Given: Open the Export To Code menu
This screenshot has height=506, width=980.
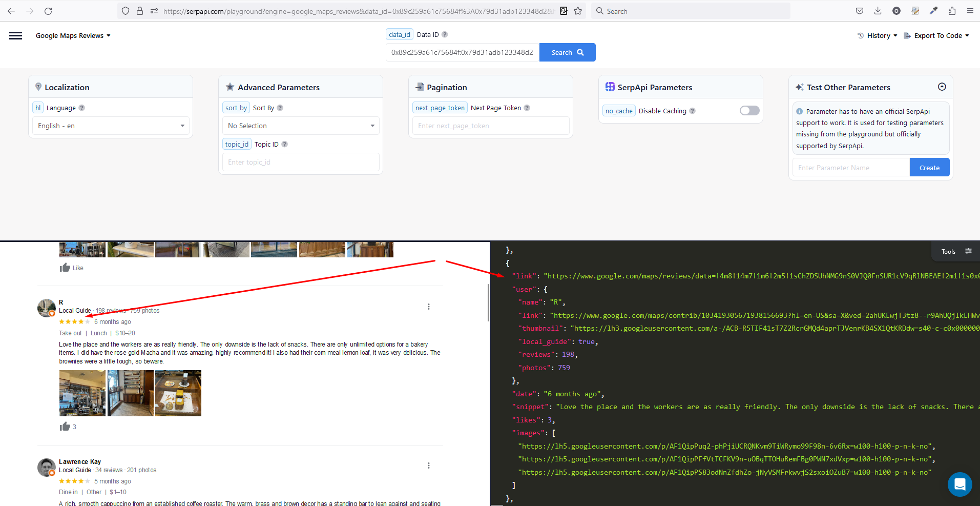Looking at the screenshot, I should click(x=937, y=35).
